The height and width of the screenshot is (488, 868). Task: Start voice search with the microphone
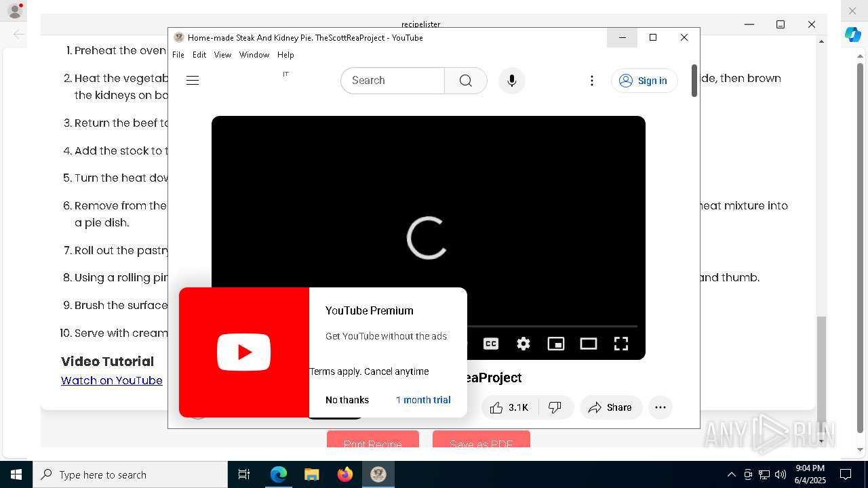point(512,81)
